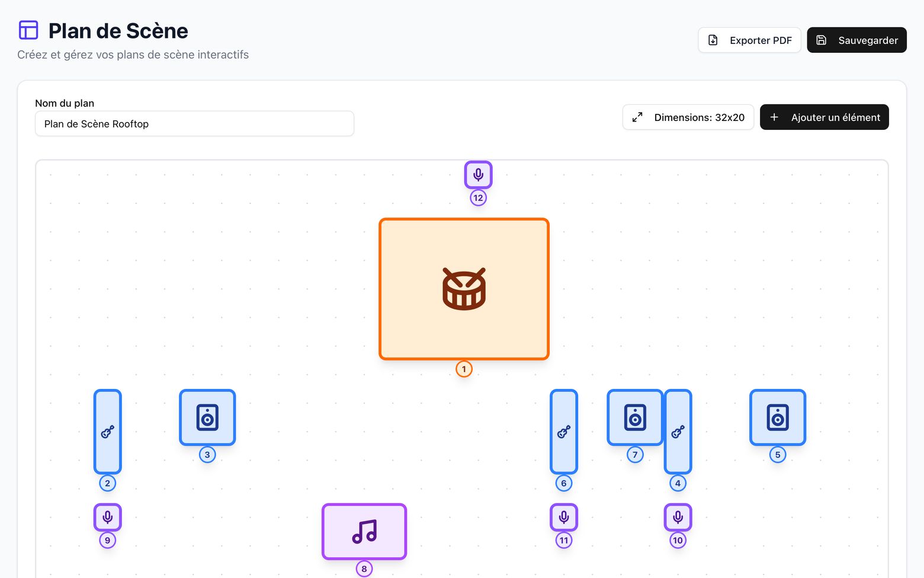Click Ajouter un élément button
Image resolution: width=924 pixels, height=578 pixels.
coord(824,117)
